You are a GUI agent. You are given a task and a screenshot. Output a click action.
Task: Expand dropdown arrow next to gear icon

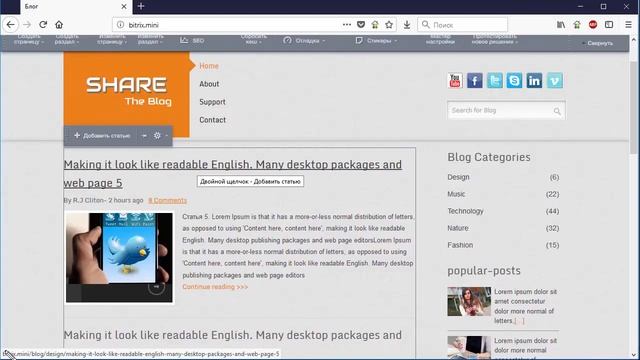tap(167, 136)
